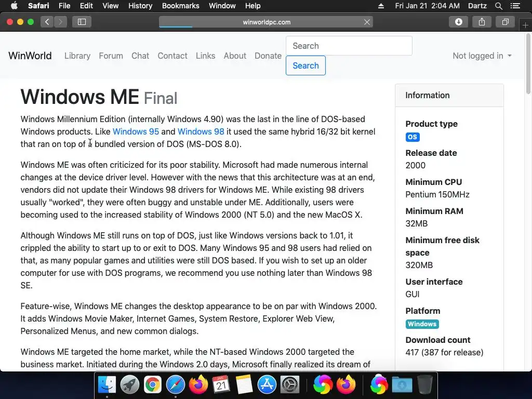
Task: Open the Trash in Dock
Action: coord(424,384)
